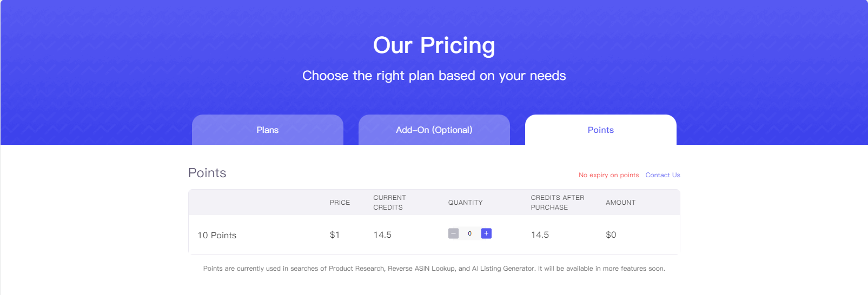868x295 pixels.
Task: Click the QUANTITY column header
Action: coord(465,203)
